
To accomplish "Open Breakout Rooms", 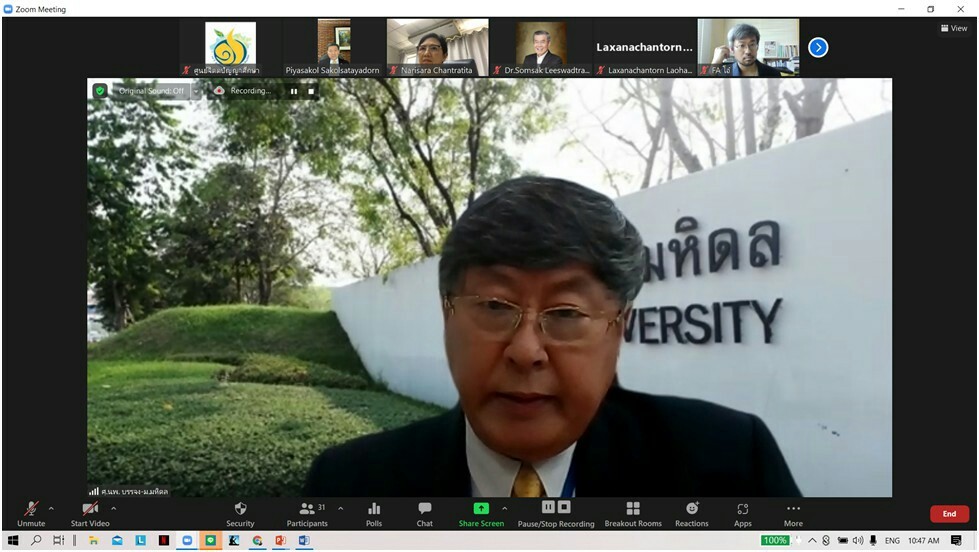I will pos(633,509).
